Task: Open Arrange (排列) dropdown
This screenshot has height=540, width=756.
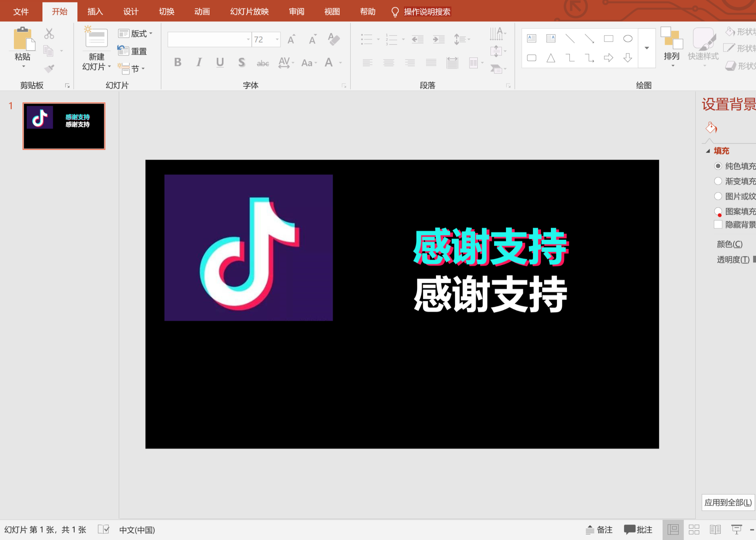Action: click(x=671, y=47)
